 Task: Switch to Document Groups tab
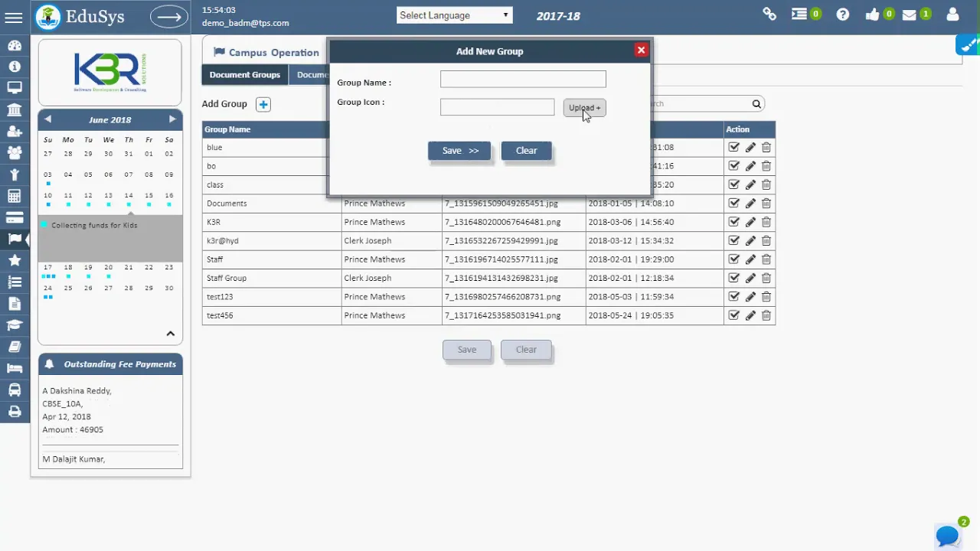coord(245,75)
